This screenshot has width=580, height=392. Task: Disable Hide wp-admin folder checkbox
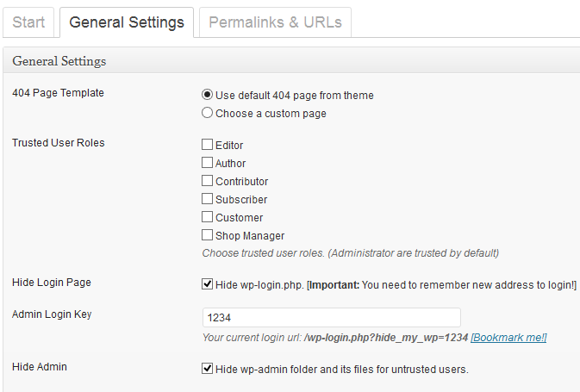click(208, 369)
